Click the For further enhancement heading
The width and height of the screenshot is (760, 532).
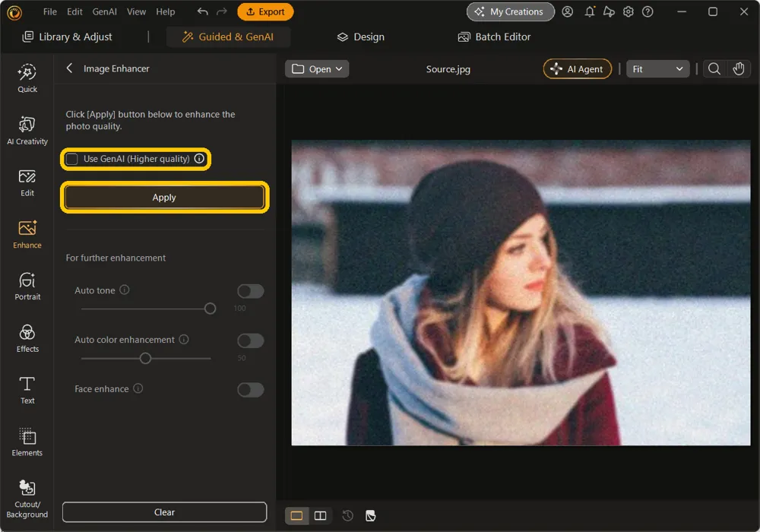coord(116,258)
